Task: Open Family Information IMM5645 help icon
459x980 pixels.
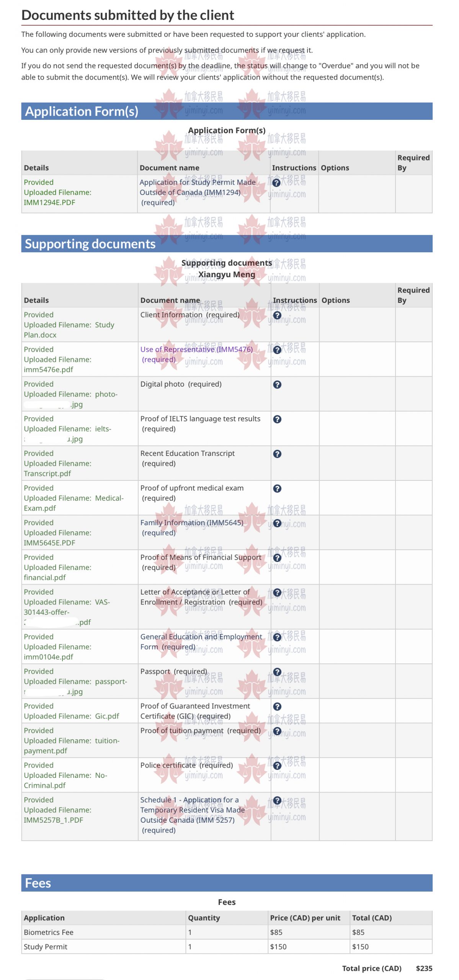Action: 277,523
